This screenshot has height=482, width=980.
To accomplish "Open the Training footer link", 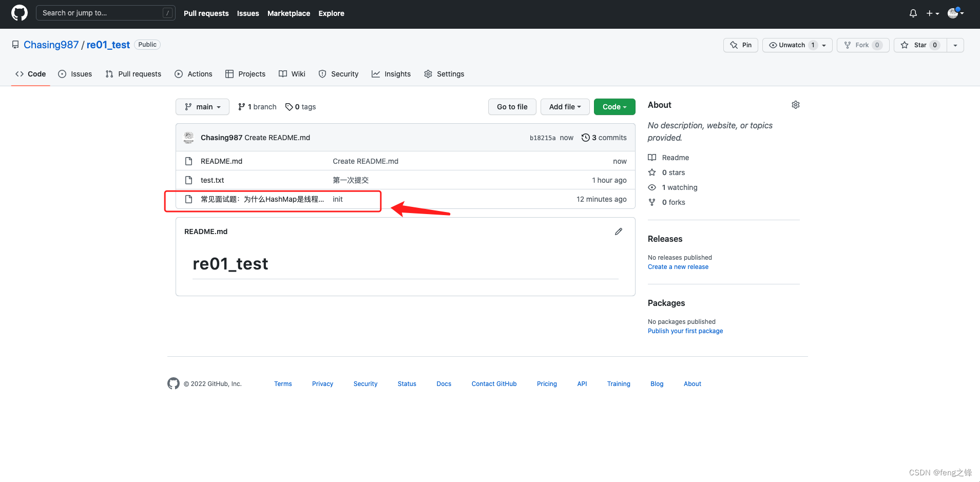I will coord(619,384).
